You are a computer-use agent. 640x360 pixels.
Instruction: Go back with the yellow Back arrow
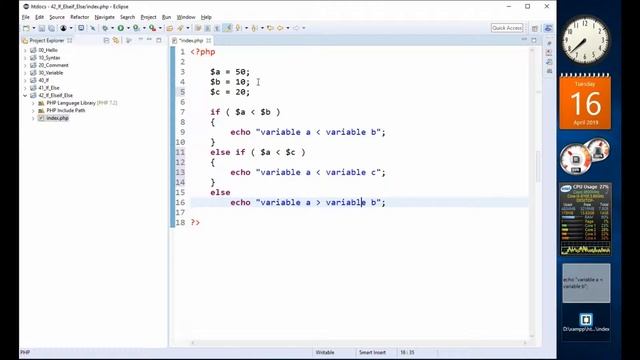(x=280, y=28)
